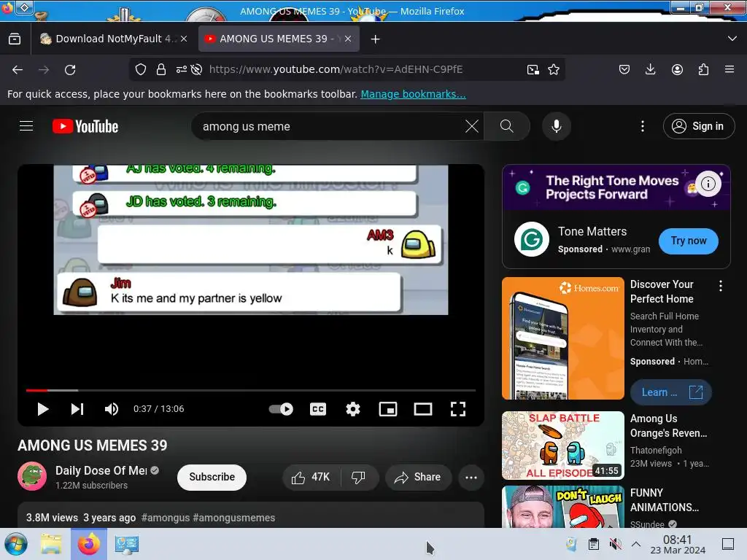Screen dimensions: 747x560
Task: Mute the video volume
Action: [x=112, y=409]
